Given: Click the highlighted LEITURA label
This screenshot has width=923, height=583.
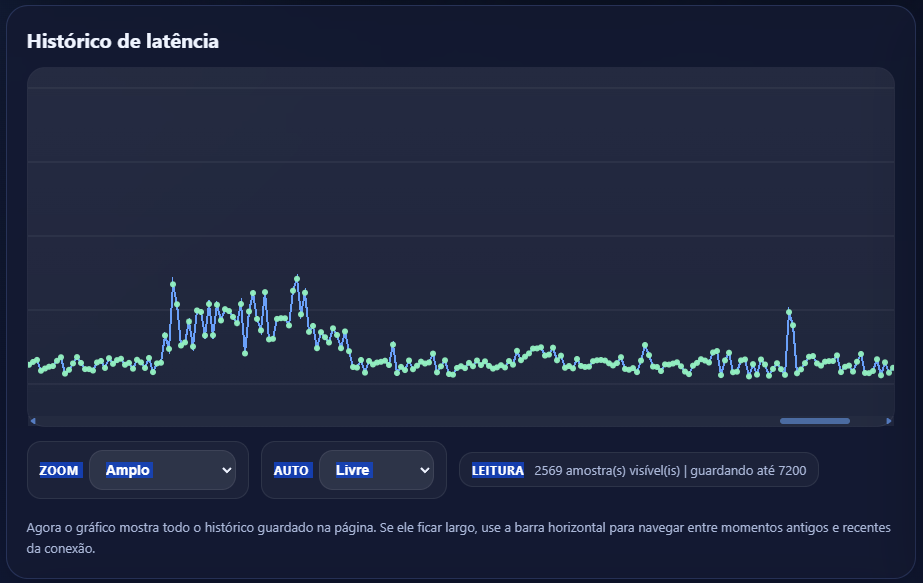Looking at the screenshot, I should click(498, 470).
